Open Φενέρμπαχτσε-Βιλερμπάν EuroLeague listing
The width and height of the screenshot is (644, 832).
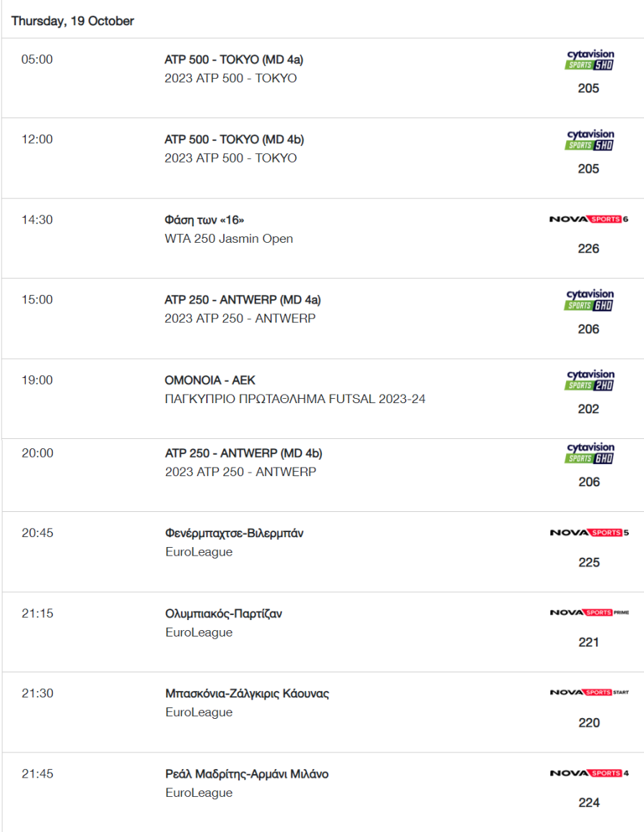pos(234,533)
